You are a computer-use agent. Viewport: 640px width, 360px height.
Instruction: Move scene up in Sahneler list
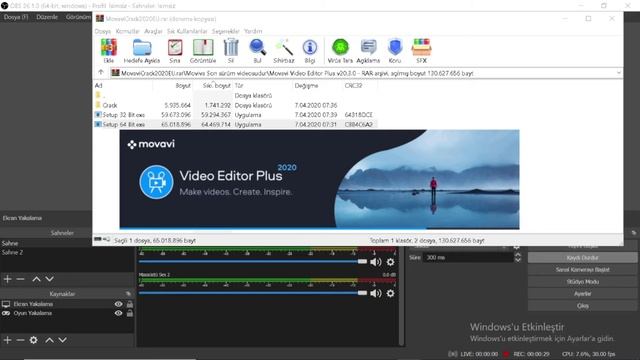click(x=36, y=279)
